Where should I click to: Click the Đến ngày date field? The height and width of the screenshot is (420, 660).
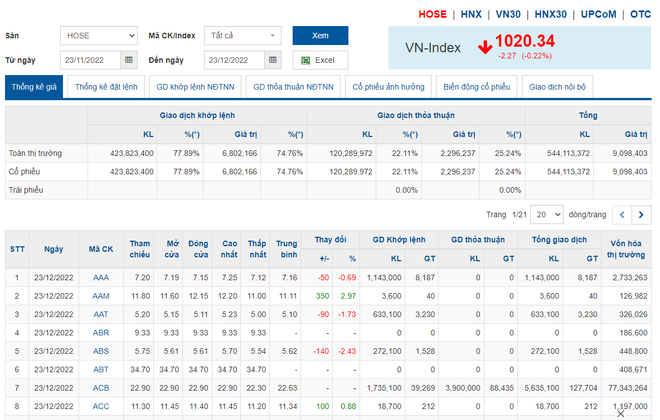click(x=232, y=60)
